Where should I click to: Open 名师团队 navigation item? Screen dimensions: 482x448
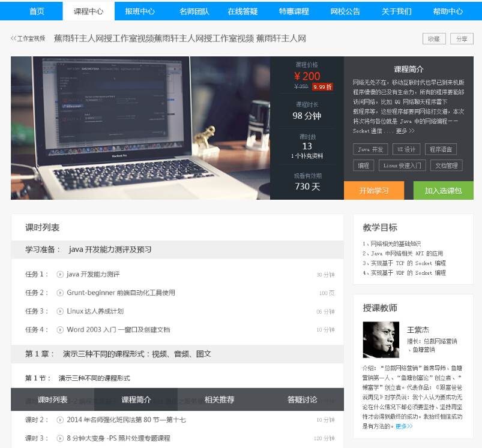click(194, 11)
